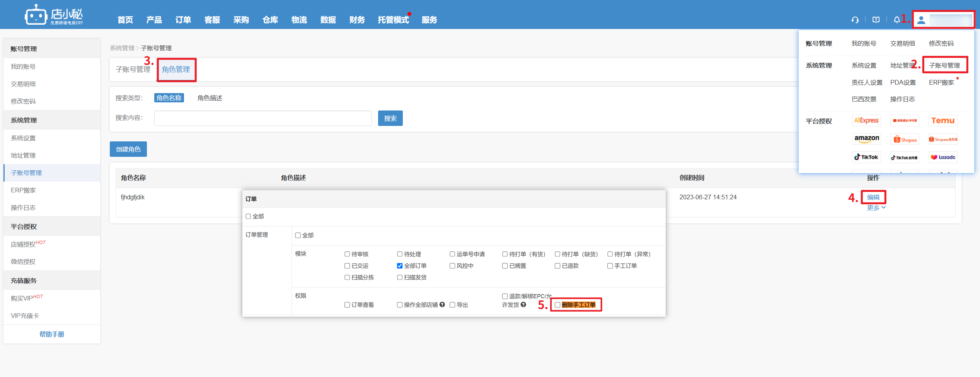
Task: Select the Amazon platform logo
Action: click(x=866, y=139)
